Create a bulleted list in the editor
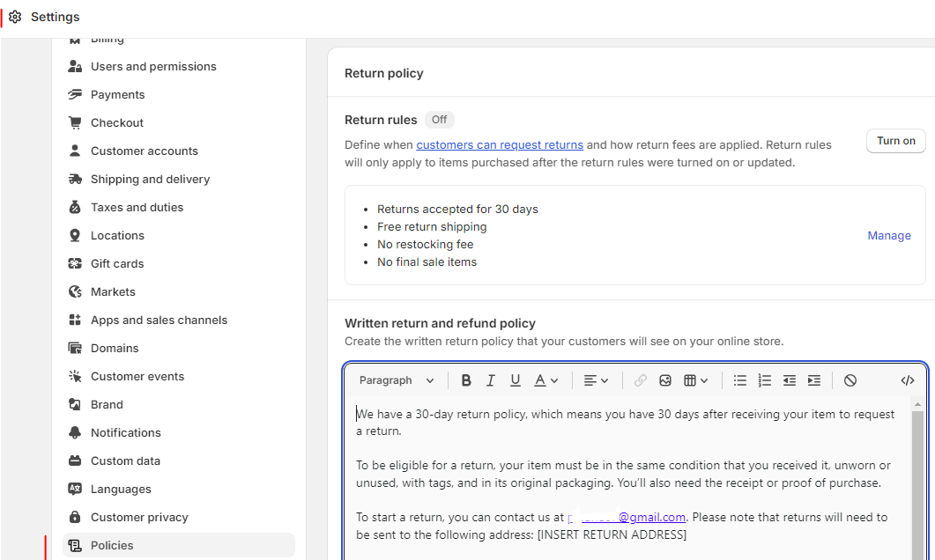Viewport: 935px width, 560px height. 740,380
